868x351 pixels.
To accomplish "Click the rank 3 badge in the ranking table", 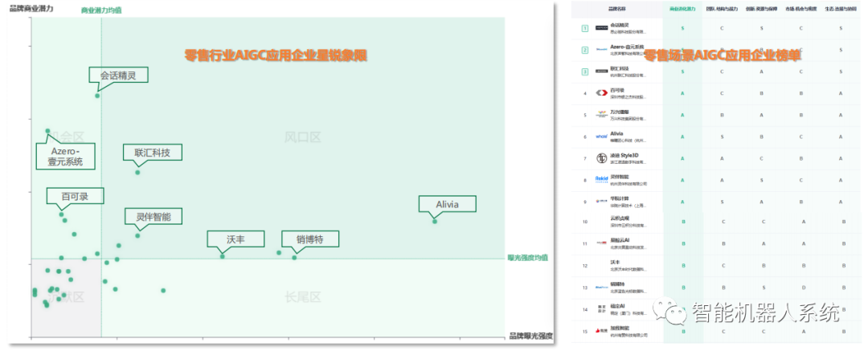I will coord(584,71).
